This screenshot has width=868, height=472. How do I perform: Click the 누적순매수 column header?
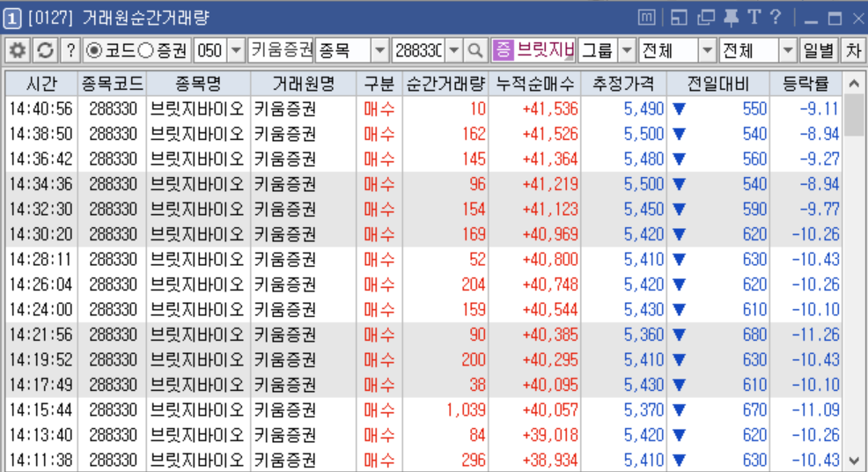(x=534, y=84)
